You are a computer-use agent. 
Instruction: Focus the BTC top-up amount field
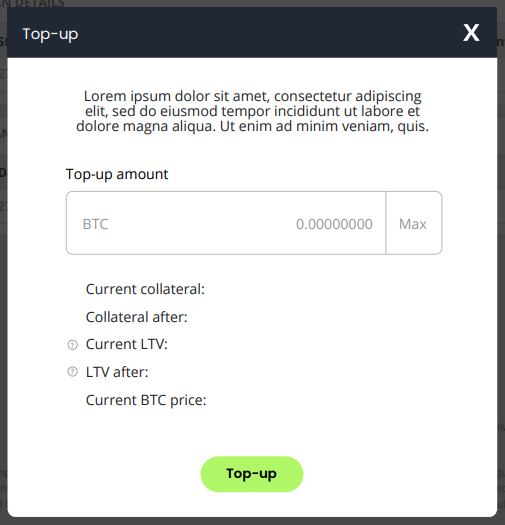[226, 223]
